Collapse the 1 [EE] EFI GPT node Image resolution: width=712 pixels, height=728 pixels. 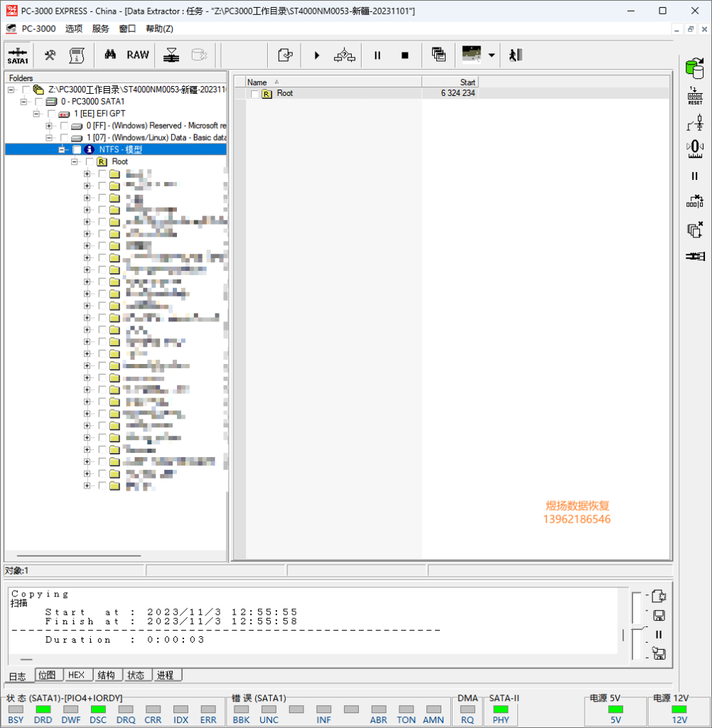[36, 114]
